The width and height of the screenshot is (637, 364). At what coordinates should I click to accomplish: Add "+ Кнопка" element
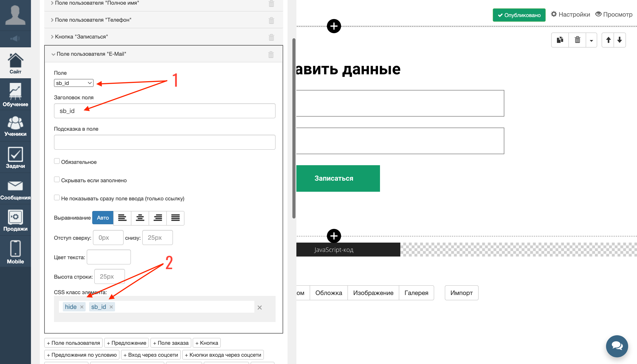click(207, 343)
